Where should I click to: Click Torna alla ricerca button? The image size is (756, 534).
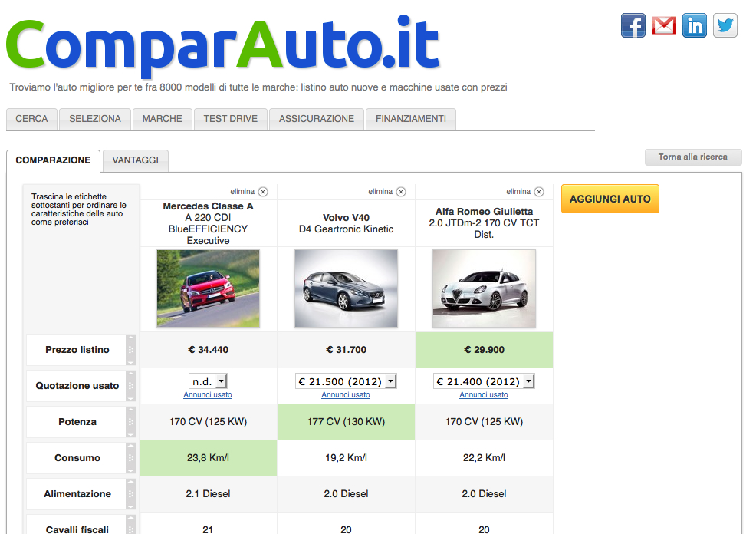pos(693,157)
